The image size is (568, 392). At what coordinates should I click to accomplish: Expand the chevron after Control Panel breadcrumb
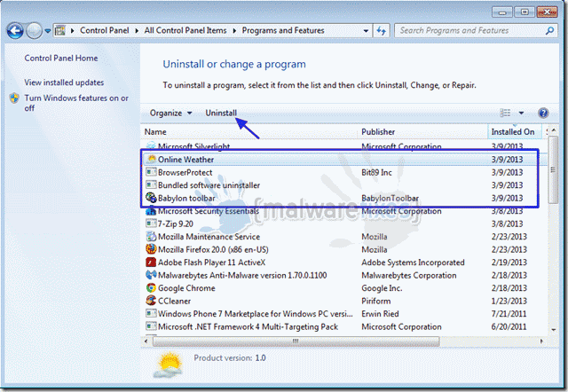(137, 31)
